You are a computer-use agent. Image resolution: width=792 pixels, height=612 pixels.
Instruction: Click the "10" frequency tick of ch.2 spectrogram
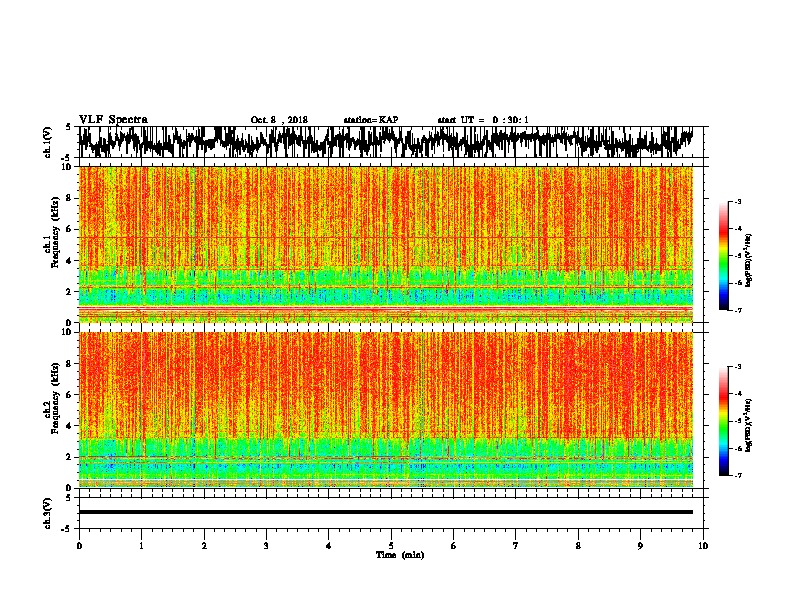coord(66,332)
